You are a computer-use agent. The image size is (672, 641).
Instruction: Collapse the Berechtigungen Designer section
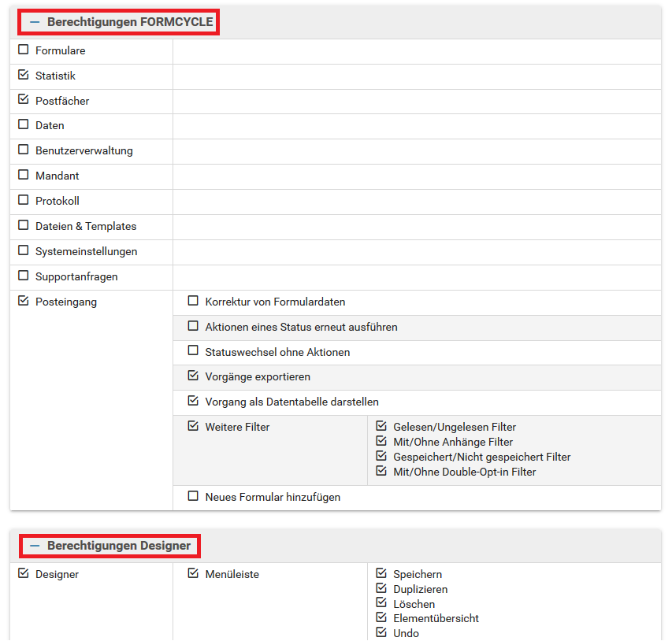pyautogui.click(x=35, y=546)
